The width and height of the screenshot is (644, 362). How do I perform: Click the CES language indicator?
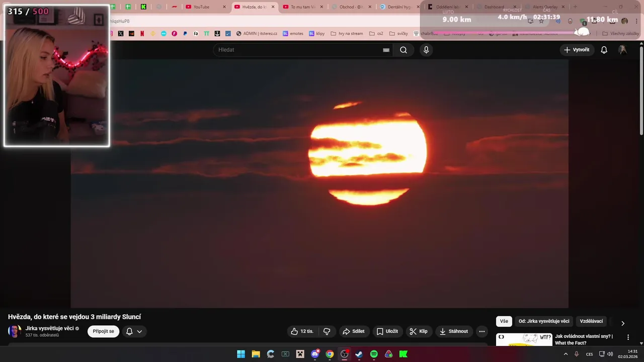[589, 354]
